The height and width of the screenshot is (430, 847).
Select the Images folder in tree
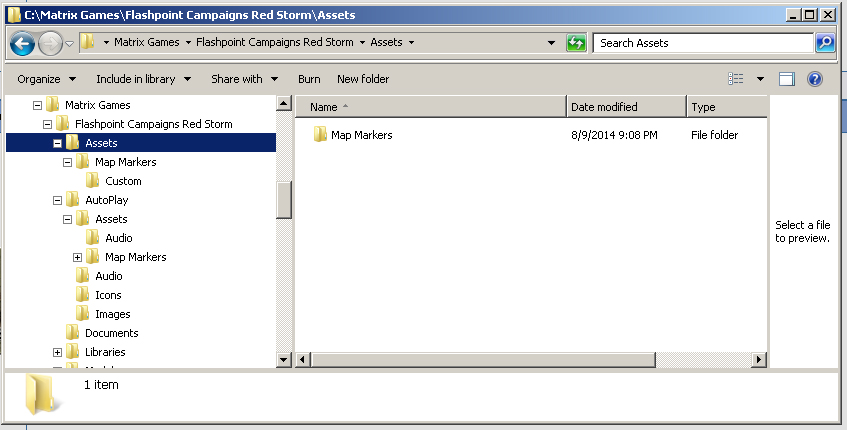112,314
